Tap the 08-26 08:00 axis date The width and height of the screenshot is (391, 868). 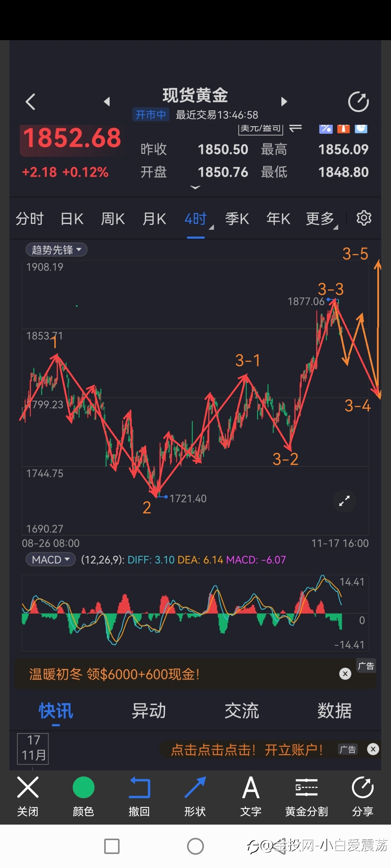(x=51, y=543)
